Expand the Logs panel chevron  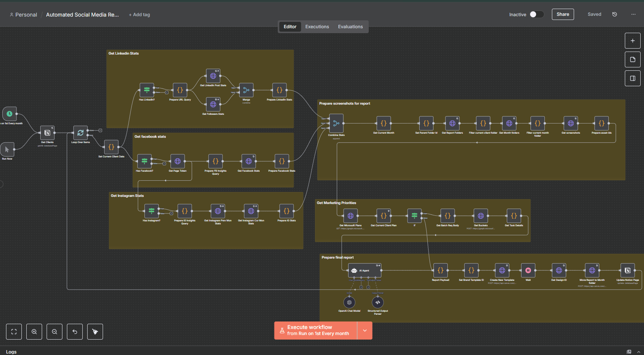[x=638, y=352]
